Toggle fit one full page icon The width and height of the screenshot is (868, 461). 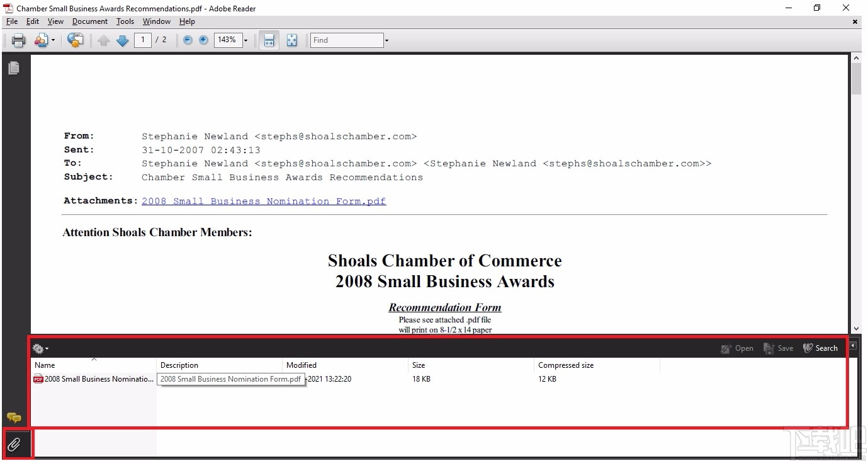(x=292, y=40)
